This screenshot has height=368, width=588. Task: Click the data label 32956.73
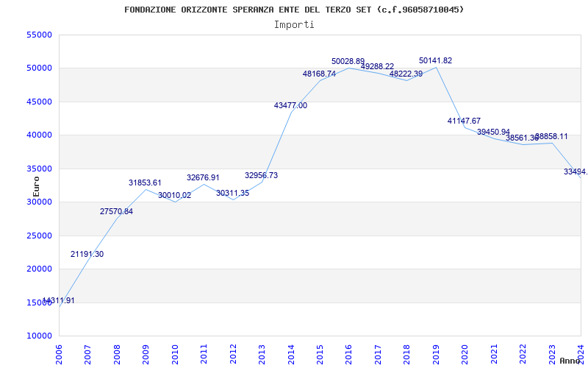262,175
